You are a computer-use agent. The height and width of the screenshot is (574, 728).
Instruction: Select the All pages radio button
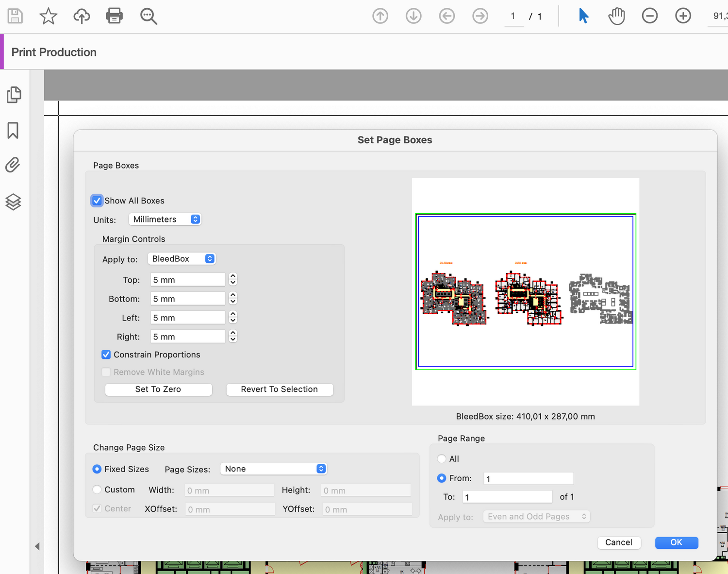click(x=442, y=458)
